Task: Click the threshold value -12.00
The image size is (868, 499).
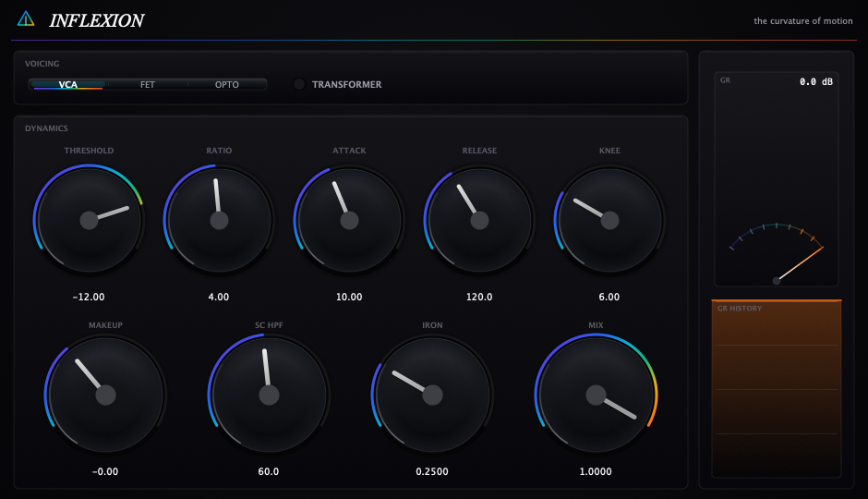Action: [x=89, y=297]
